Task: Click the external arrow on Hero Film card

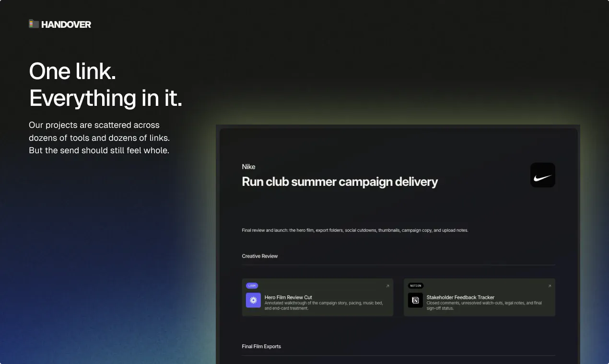Action: pos(387,286)
